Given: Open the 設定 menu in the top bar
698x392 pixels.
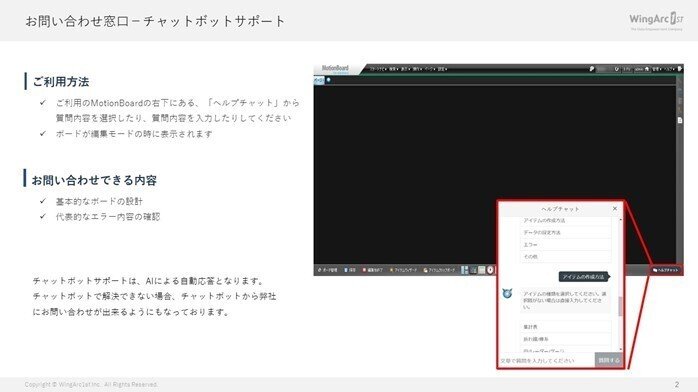Looking at the screenshot, I should (442, 69).
